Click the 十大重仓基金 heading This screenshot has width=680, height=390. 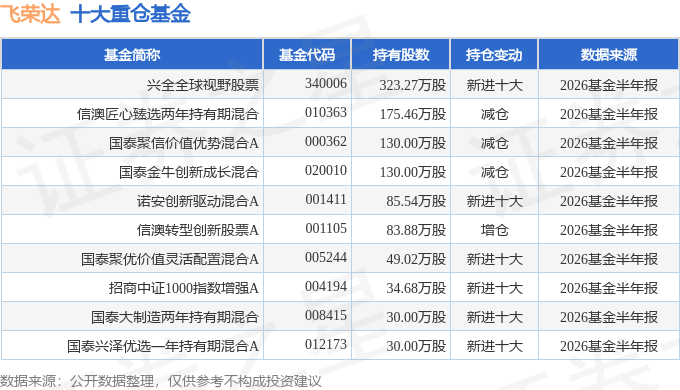(131, 14)
